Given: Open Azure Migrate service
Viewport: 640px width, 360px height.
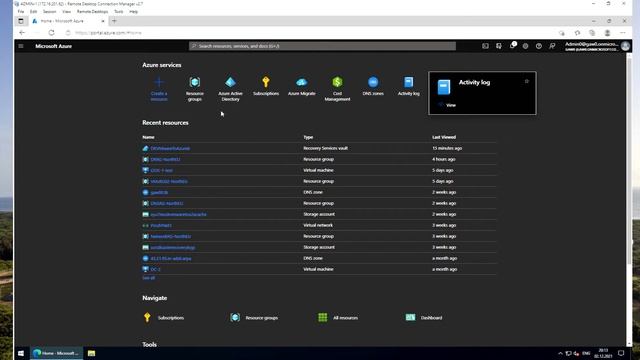Looking at the screenshot, I should click(x=302, y=86).
